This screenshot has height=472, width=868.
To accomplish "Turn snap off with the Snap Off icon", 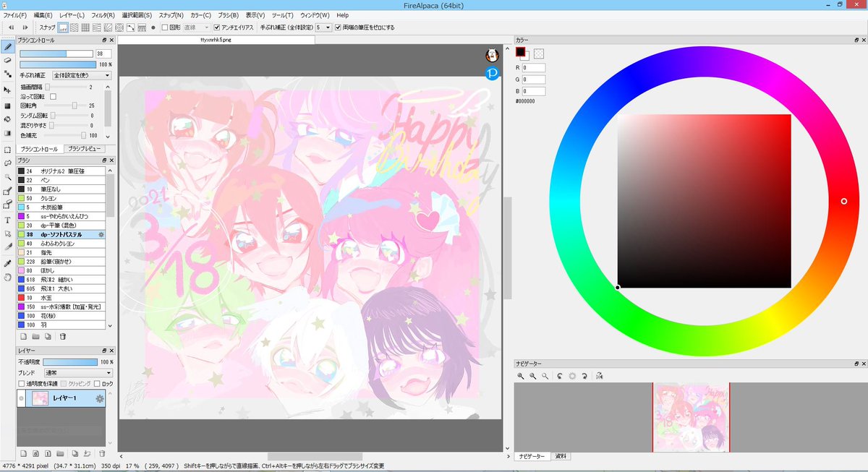I will (x=63, y=27).
